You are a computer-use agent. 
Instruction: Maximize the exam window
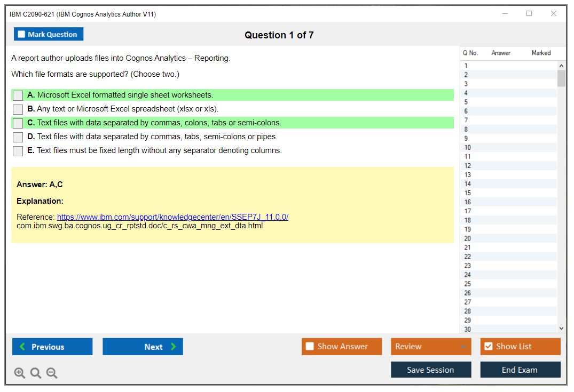[529, 14]
